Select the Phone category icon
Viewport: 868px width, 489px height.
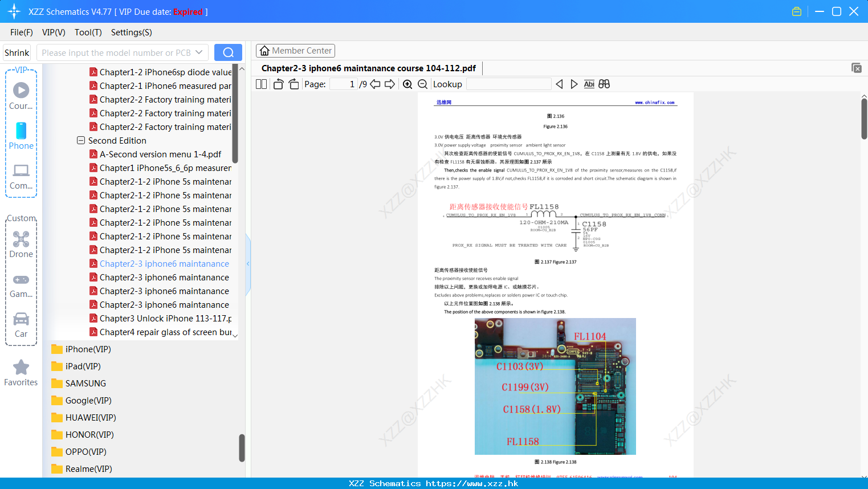21,136
